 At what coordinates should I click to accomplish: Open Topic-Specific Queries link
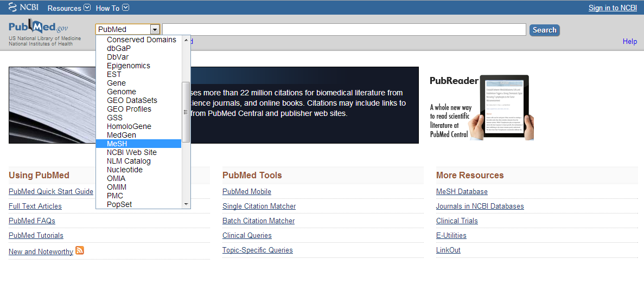click(x=258, y=250)
